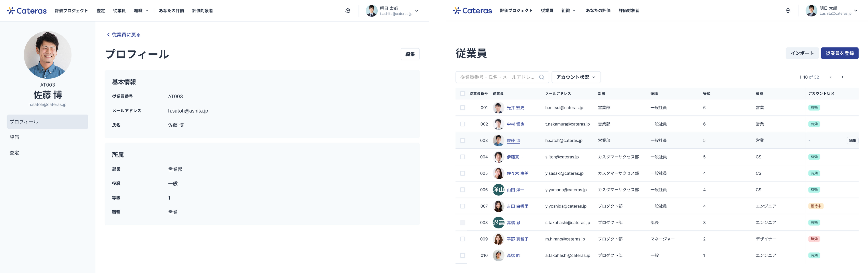The width and height of the screenshot is (868, 273).
Task: Tick checkbox for employee 001
Action: (462, 108)
